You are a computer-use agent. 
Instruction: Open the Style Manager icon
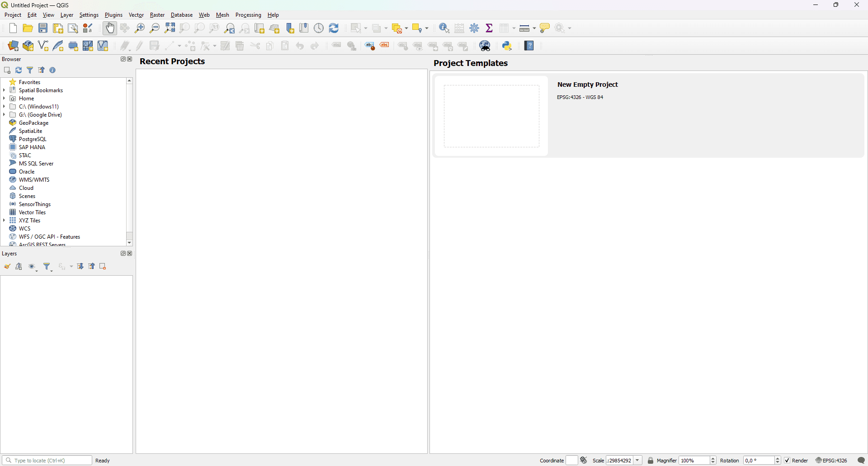(88, 28)
